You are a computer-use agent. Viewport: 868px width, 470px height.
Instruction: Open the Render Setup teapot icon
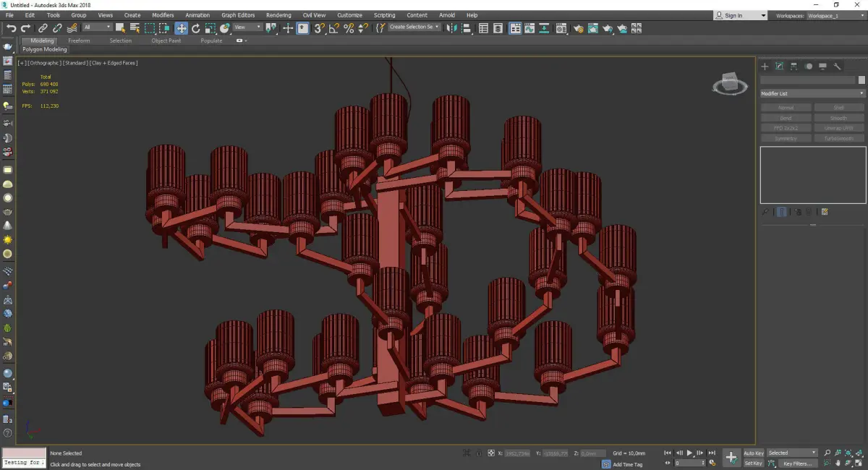tap(579, 28)
